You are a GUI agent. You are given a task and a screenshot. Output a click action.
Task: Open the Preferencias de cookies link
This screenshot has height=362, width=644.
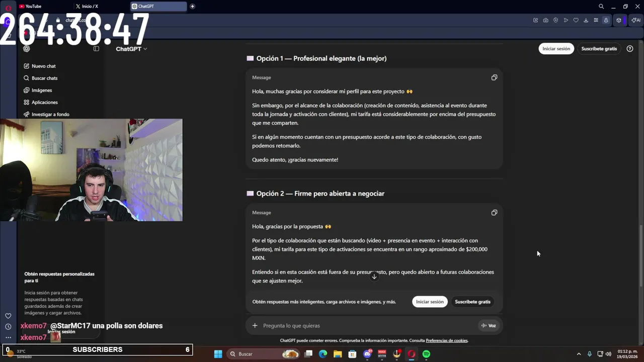coord(447,340)
